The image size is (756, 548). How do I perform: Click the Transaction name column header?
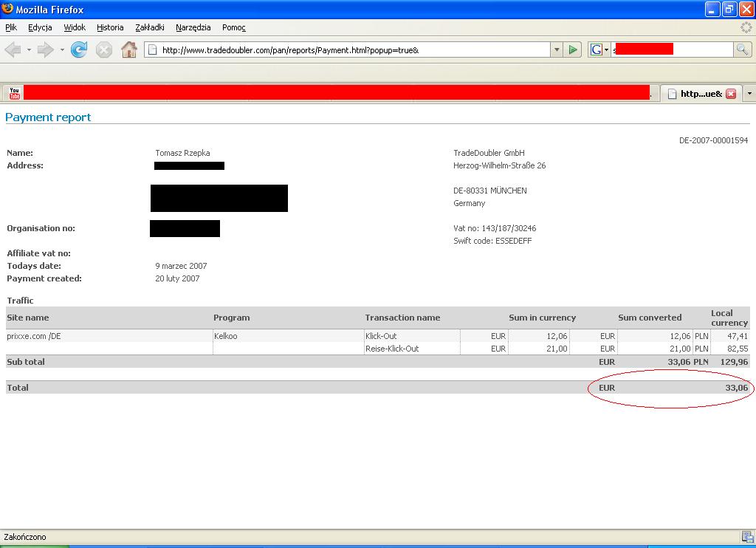[x=402, y=318]
